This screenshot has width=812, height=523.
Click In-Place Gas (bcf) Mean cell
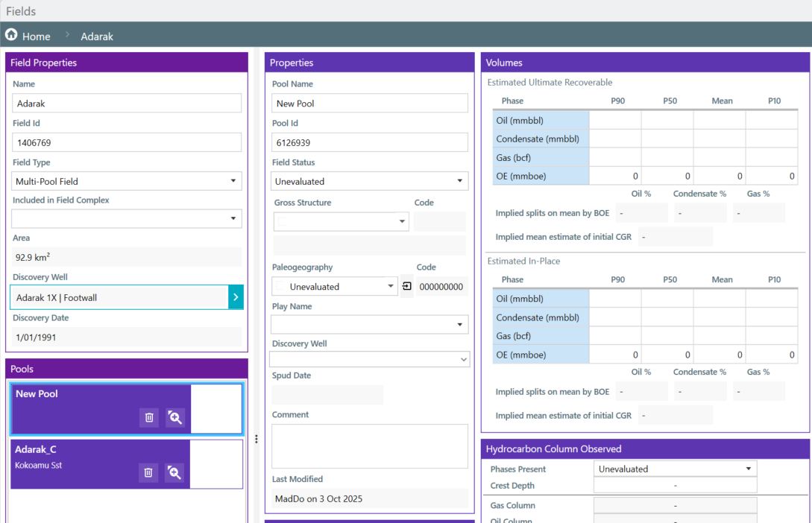coord(720,336)
